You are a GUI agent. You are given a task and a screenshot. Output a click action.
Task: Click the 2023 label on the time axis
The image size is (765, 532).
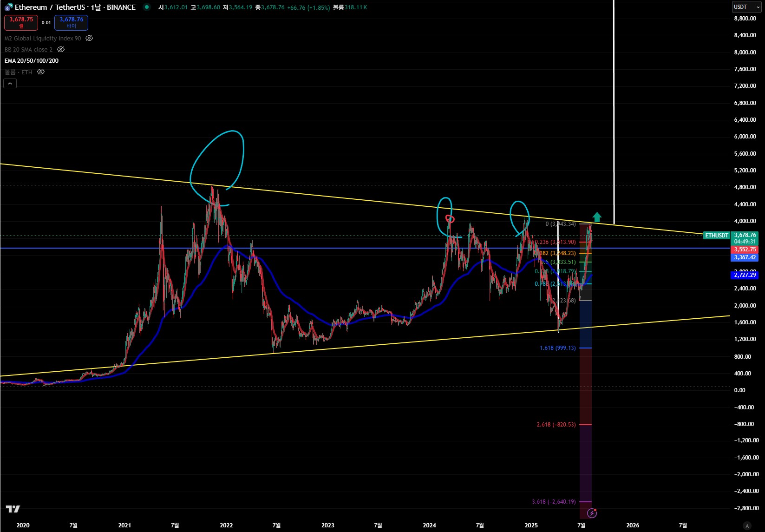[328, 525]
